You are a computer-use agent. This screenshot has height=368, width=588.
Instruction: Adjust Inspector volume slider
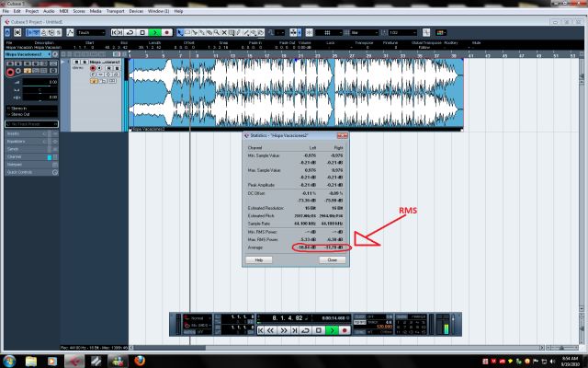click(40, 82)
